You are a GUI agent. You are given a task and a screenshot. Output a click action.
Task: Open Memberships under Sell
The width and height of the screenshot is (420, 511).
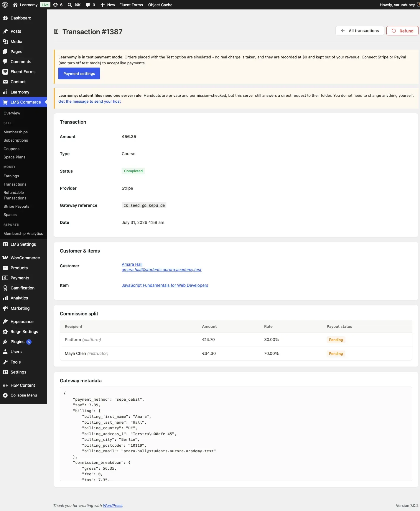16,132
